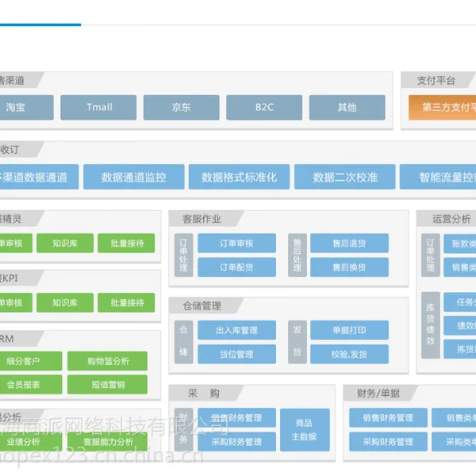Screen dimensions: 476x476
Task: Open the 订单审核 box
Action: click(x=236, y=244)
